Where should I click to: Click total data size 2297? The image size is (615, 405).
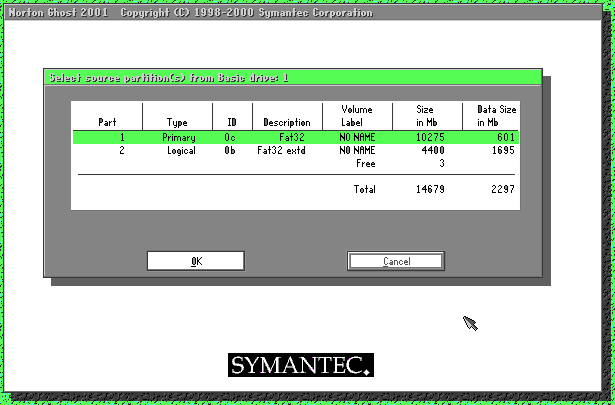click(503, 189)
